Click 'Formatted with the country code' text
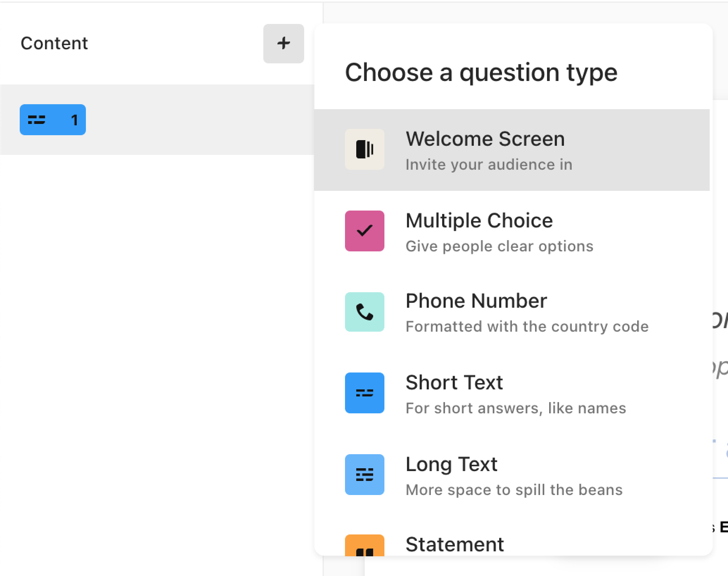Image resolution: width=728 pixels, height=576 pixels. (527, 327)
